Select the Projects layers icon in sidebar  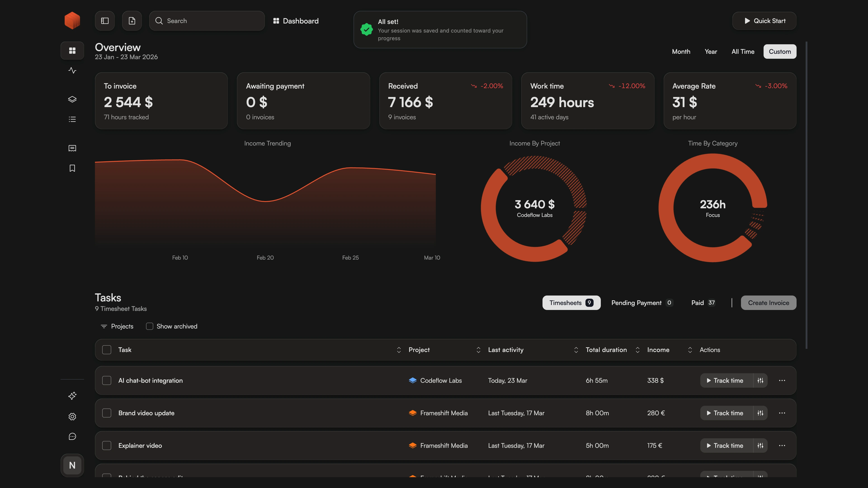click(72, 99)
